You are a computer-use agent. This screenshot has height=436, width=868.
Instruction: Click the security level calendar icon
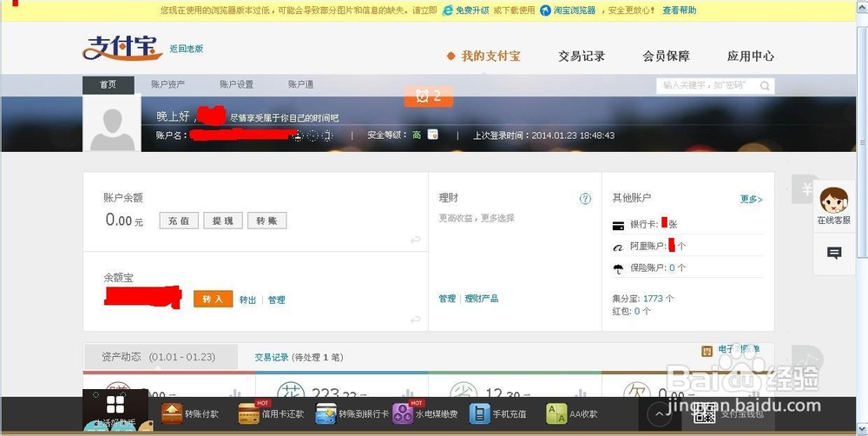click(x=433, y=135)
